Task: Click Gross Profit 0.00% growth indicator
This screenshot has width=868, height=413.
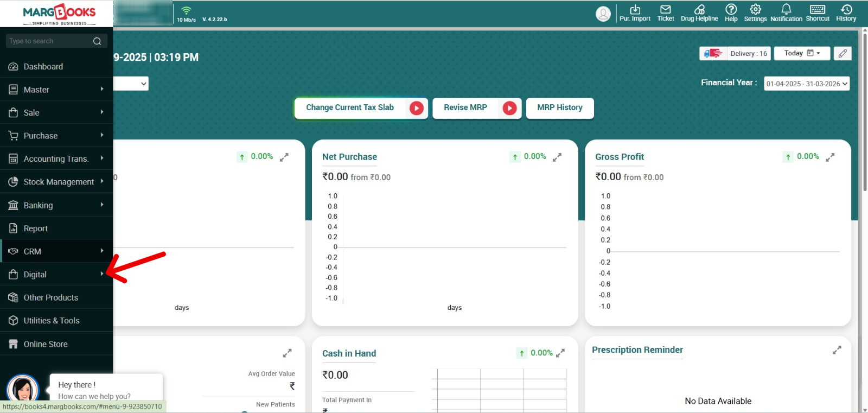Action: [801, 157]
